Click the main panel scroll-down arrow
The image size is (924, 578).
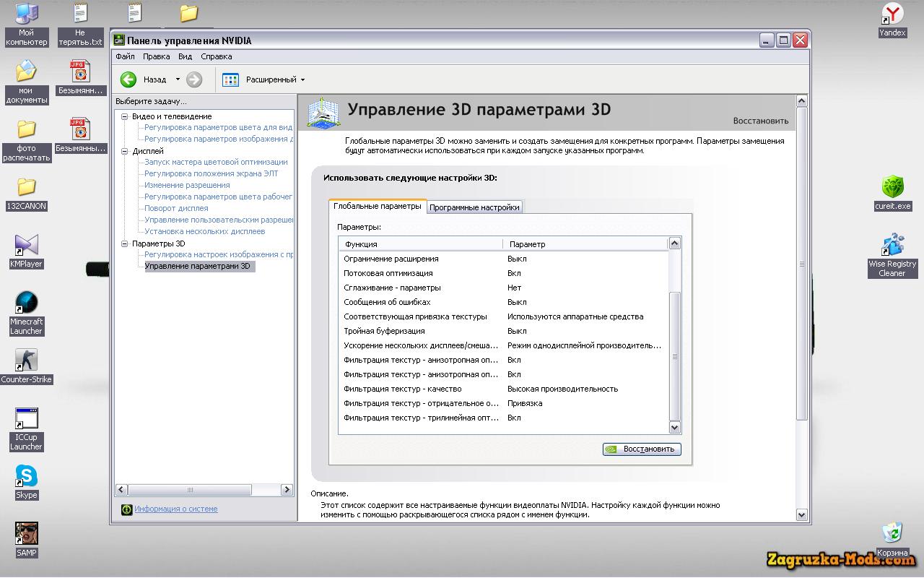[801, 514]
